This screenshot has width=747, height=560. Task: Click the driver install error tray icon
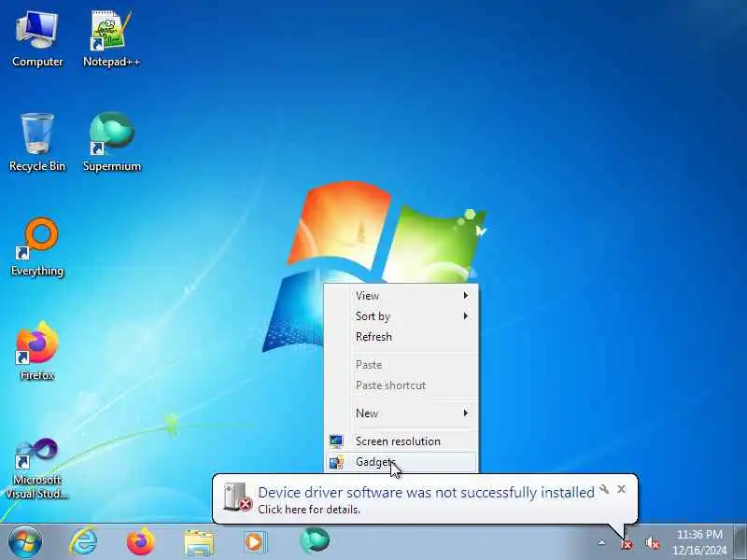pos(627,543)
